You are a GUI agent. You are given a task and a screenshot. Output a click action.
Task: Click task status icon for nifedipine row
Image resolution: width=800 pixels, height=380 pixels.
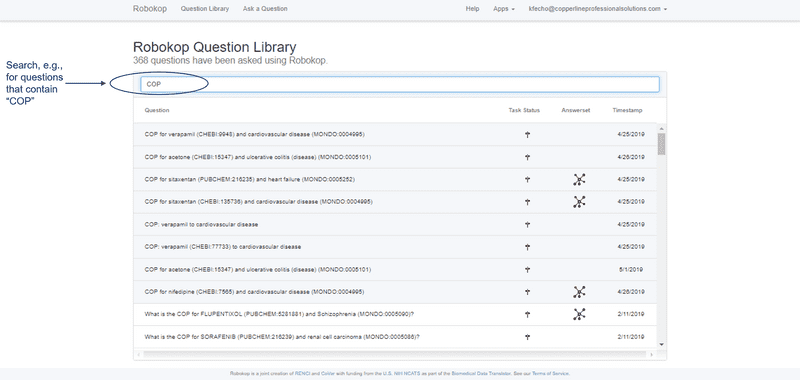coord(528,292)
